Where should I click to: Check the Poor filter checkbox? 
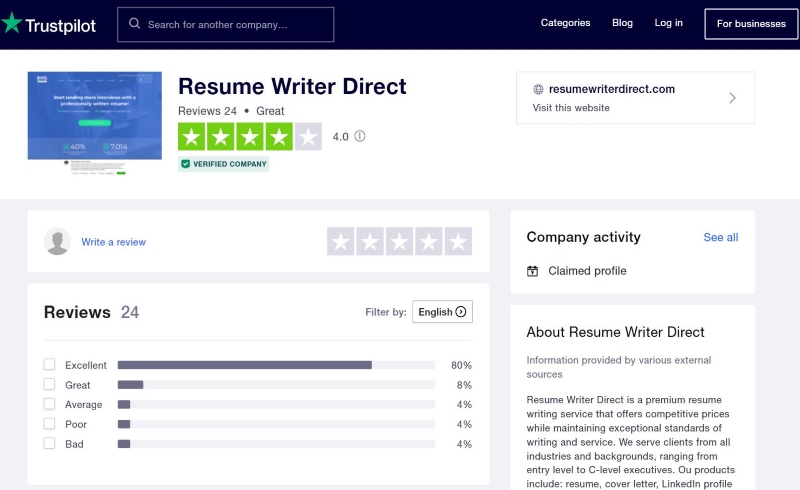[49, 424]
